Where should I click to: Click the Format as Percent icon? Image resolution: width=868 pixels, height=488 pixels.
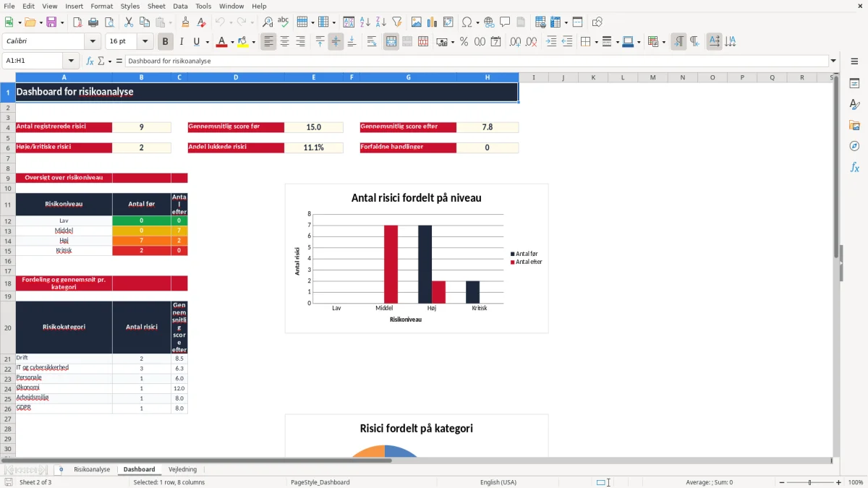464,42
